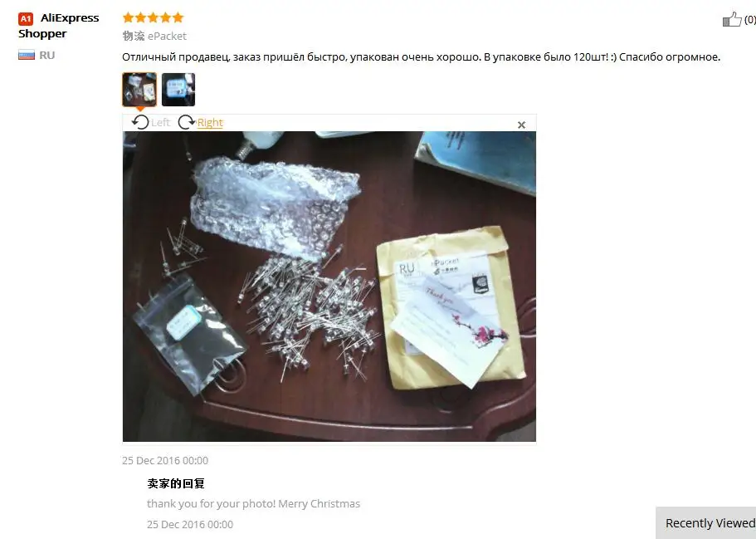Click the greyed Left rotate label
Screen dimensions: 756x539
160,123
